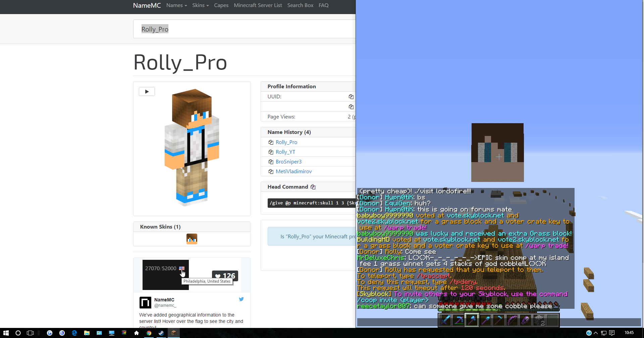This screenshot has height=338, width=644.
Task: Select the diamond pickaxe in Minecraft hotbar
Action: 459,320
